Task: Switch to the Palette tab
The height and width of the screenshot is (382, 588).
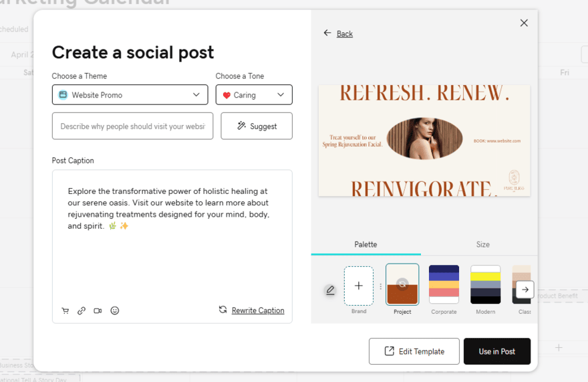Action: 365,245
